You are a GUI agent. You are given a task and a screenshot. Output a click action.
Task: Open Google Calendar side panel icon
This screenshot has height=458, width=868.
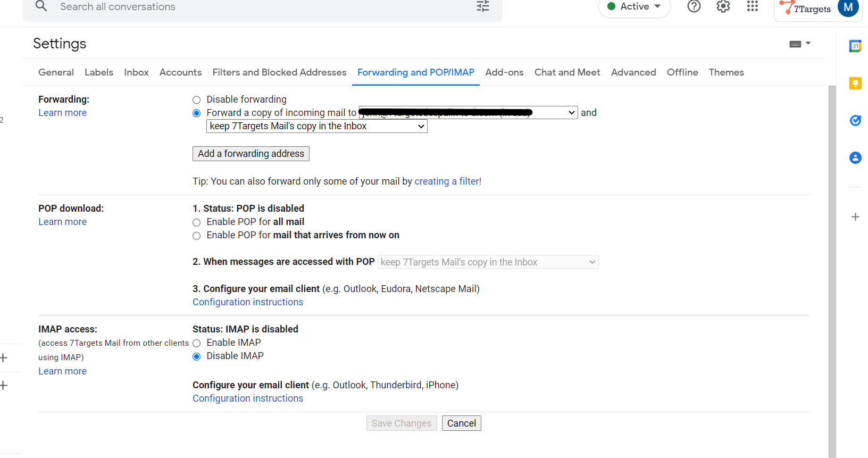tap(855, 46)
